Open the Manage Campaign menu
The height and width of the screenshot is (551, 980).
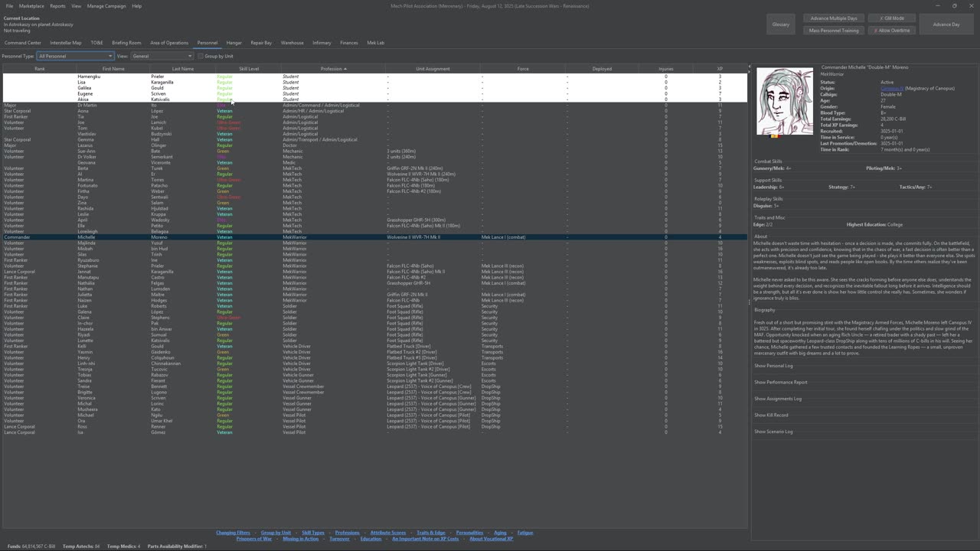tap(106, 6)
